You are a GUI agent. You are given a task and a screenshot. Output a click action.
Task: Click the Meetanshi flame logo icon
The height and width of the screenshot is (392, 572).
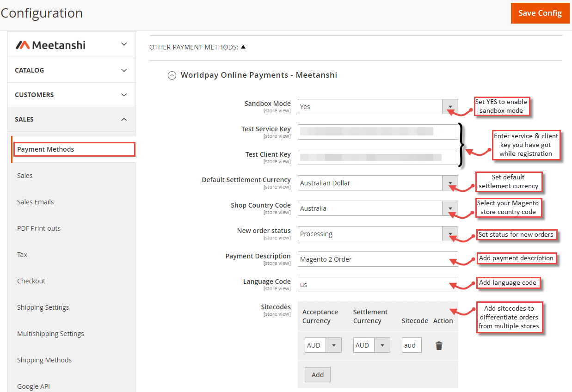coord(22,44)
